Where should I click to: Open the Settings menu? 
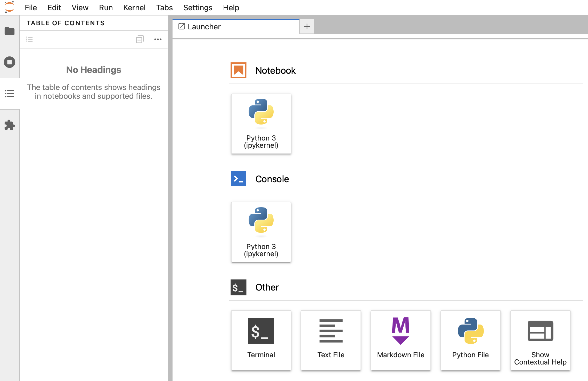coord(198,7)
